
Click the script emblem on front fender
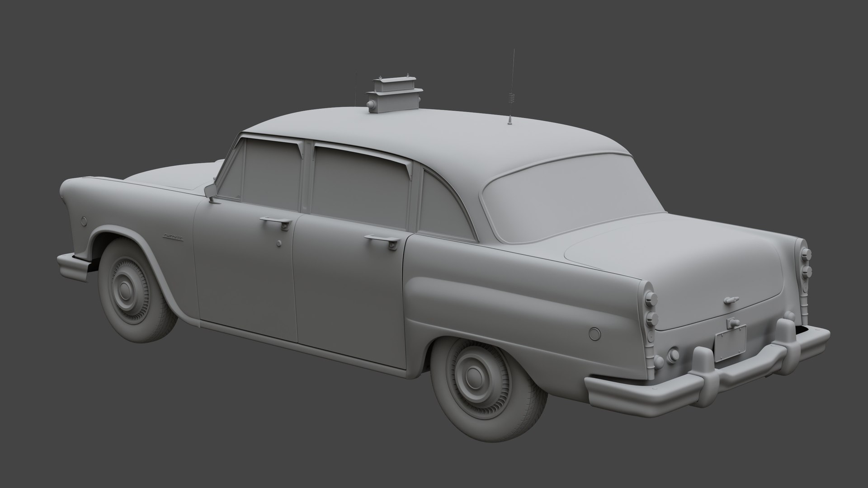pyautogui.click(x=173, y=237)
